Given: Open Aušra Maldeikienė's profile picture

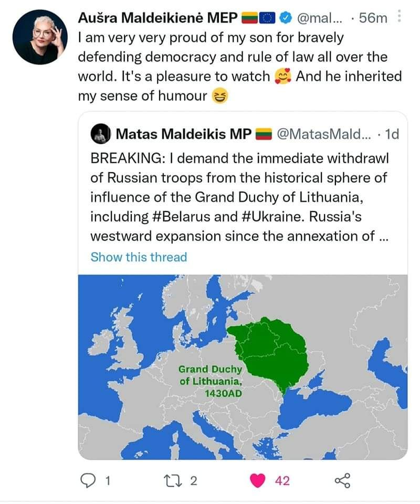Looking at the screenshot, I should click(x=40, y=37).
